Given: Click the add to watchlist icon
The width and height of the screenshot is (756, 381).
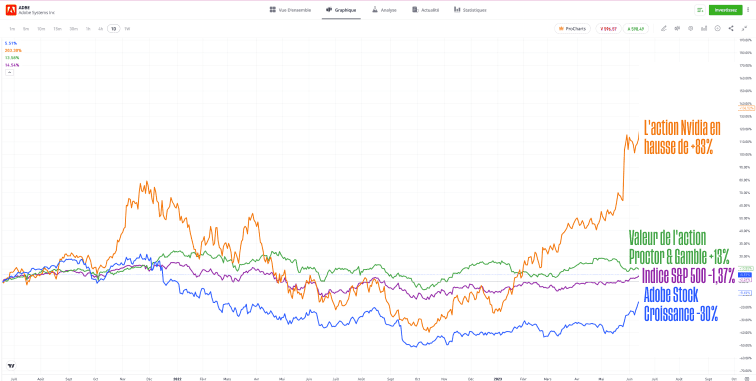Looking at the screenshot, I should pos(700,10).
